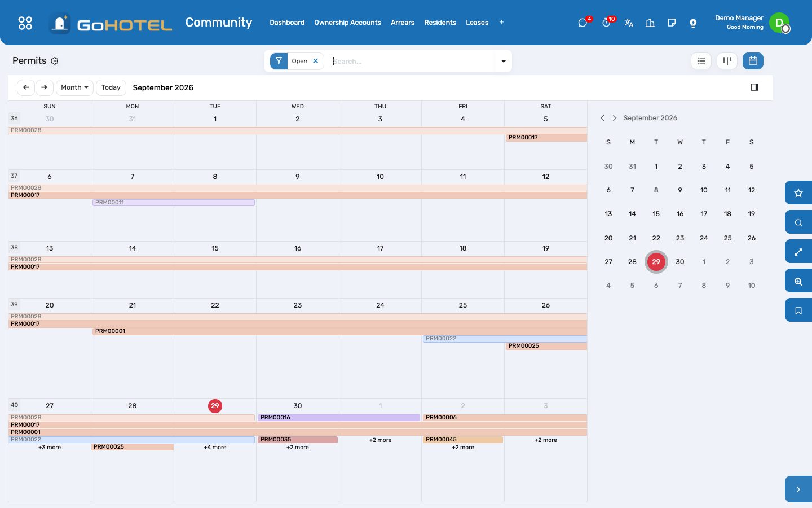Open the Residents menu
The width and height of the screenshot is (812, 508).
coord(440,23)
